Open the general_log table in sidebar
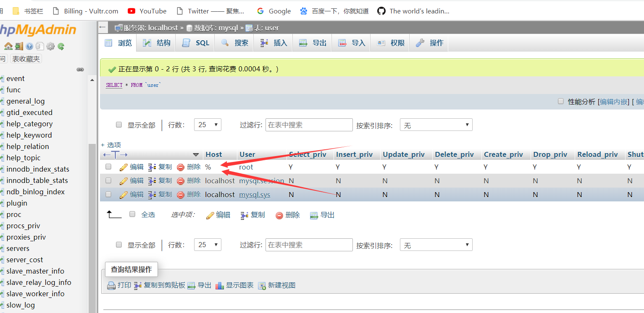644x313 pixels. coord(26,101)
